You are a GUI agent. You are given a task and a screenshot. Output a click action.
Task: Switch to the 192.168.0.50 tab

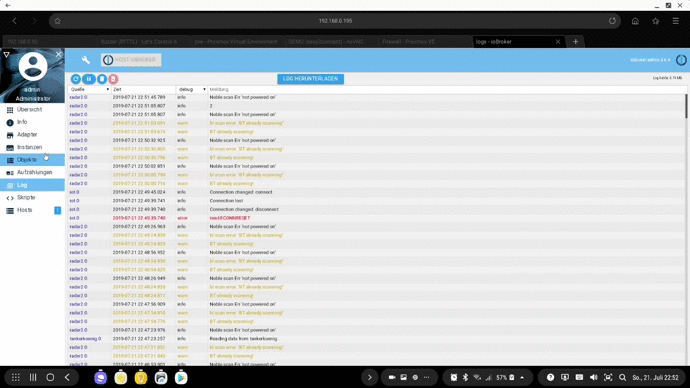(x=48, y=42)
